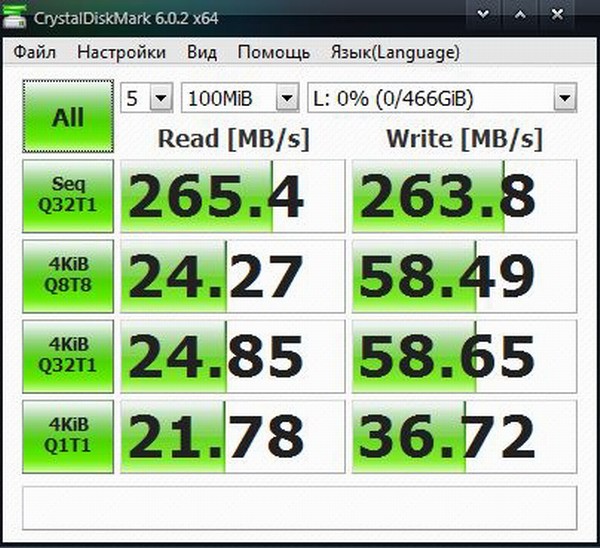Run all benchmarks with the All button

point(67,117)
